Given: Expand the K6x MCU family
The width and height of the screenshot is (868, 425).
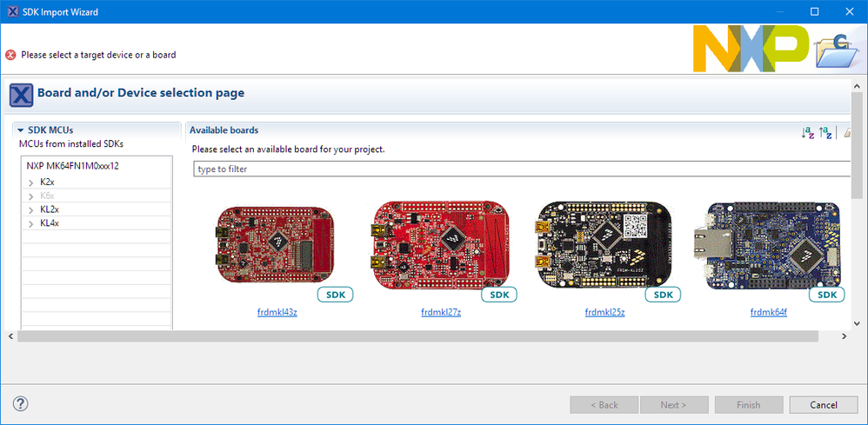Looking at the screenshot, I should pos(31,196).
